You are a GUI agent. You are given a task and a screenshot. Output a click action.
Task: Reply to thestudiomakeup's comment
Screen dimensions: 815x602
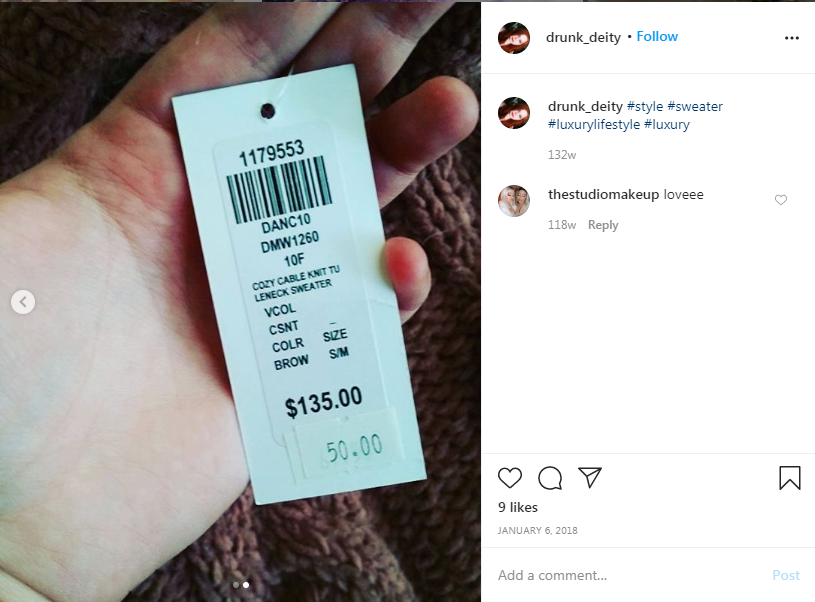603,225
